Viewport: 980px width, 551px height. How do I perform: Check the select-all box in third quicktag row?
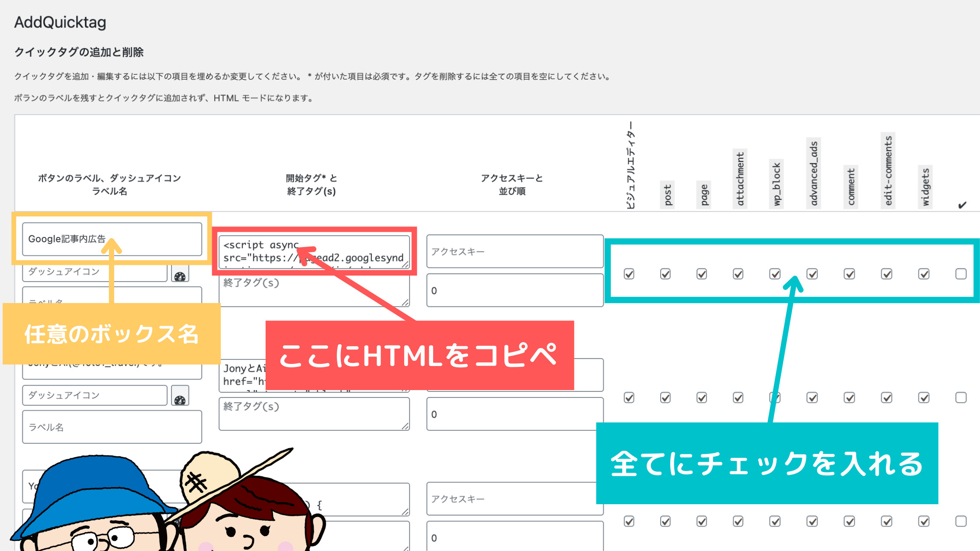point(961,522)
